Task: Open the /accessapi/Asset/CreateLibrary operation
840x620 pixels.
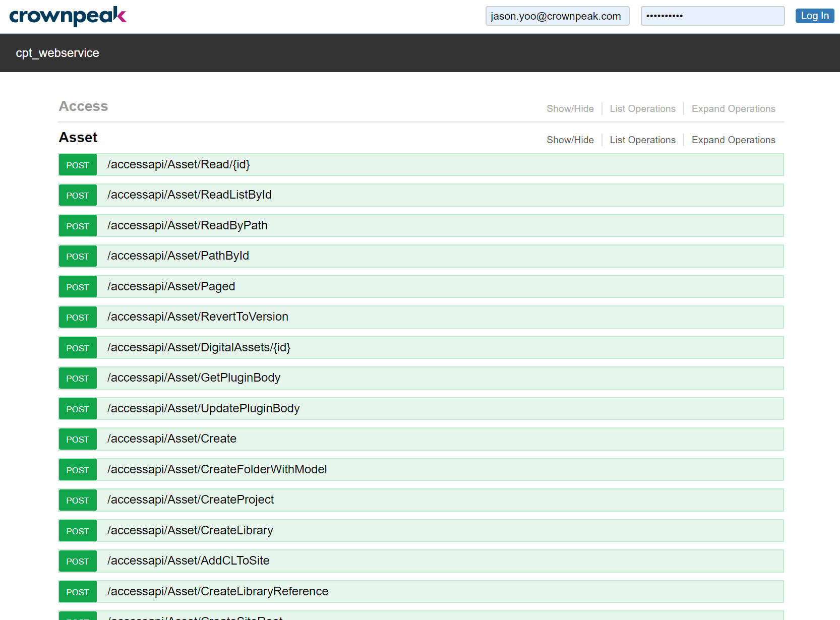Action: [190, 530]
